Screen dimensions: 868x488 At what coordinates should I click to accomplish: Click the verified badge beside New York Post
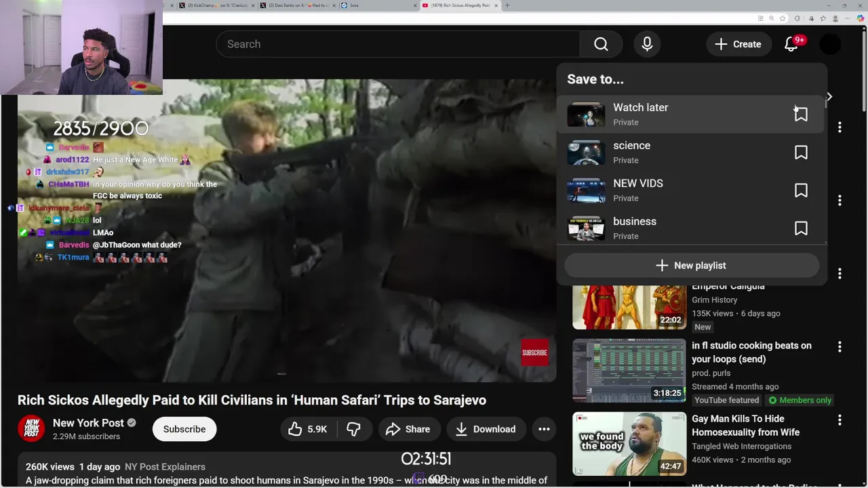132,423
